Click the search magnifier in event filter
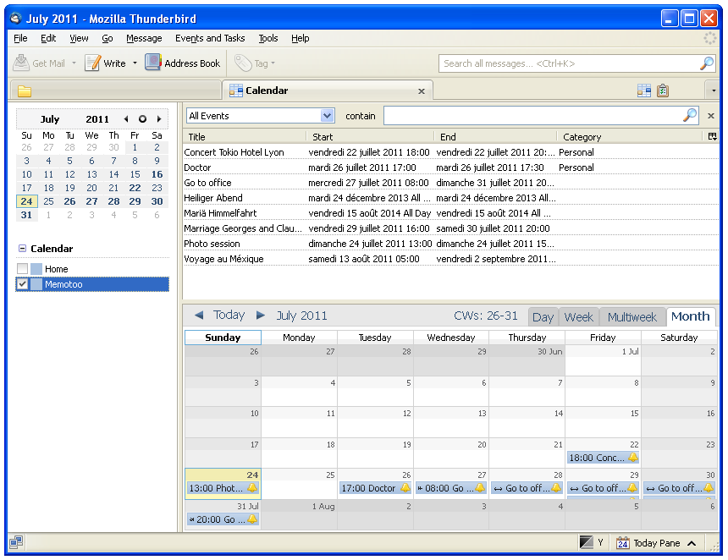Viewport: 728px width, 560px height. pyautogui.click(x=690, y=115)
